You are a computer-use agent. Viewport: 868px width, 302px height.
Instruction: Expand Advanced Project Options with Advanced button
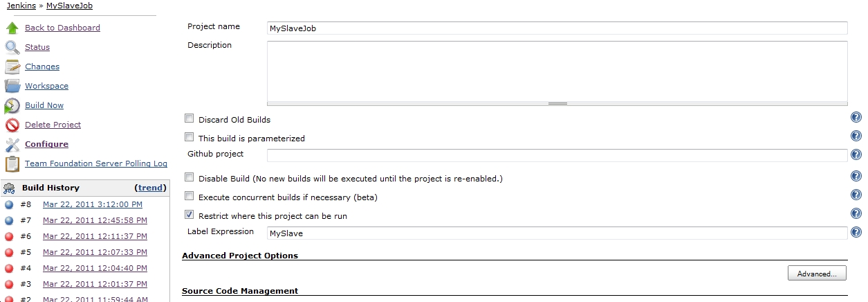click(x=817, y=274)
